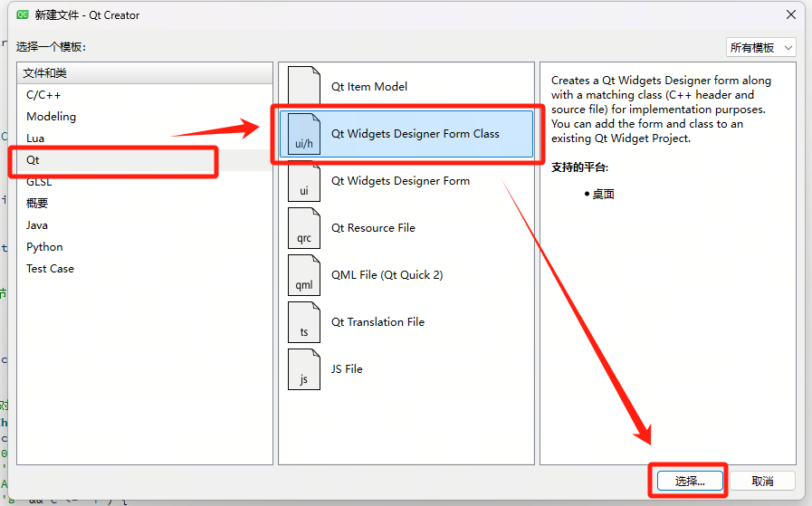This screenshot has height=506, width=812.
Task: Select the Qt category
Action: (145, 160)
